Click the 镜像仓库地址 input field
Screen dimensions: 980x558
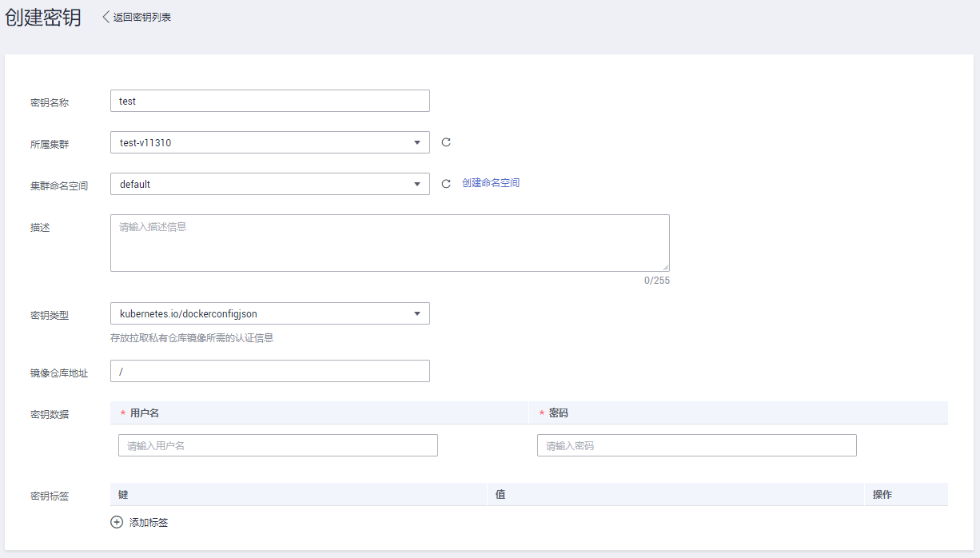click(269, 371)
